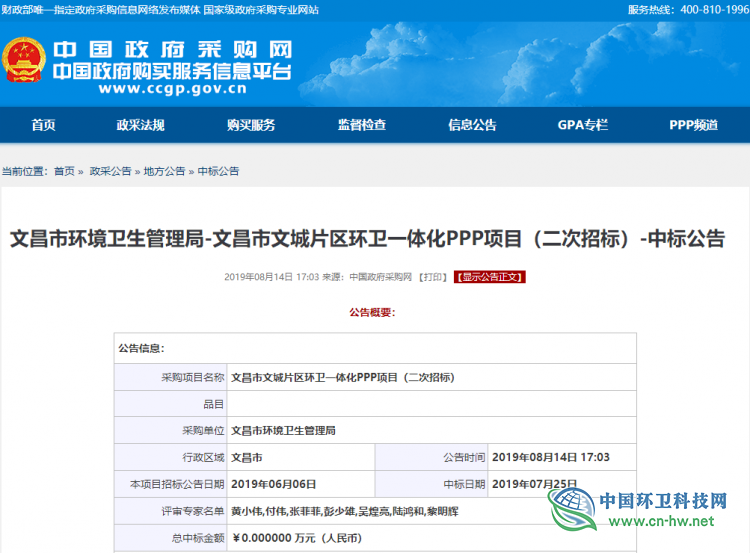The width and height of the screenshot is (750, 553).
Task: Click the value 2019年08月14日 17:03 in table
Action: 551,457
